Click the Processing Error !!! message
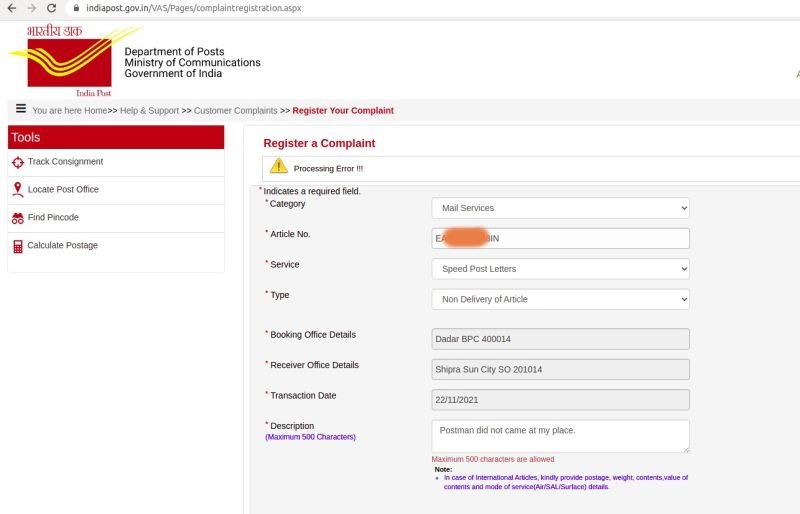 (x=328, y=168)
